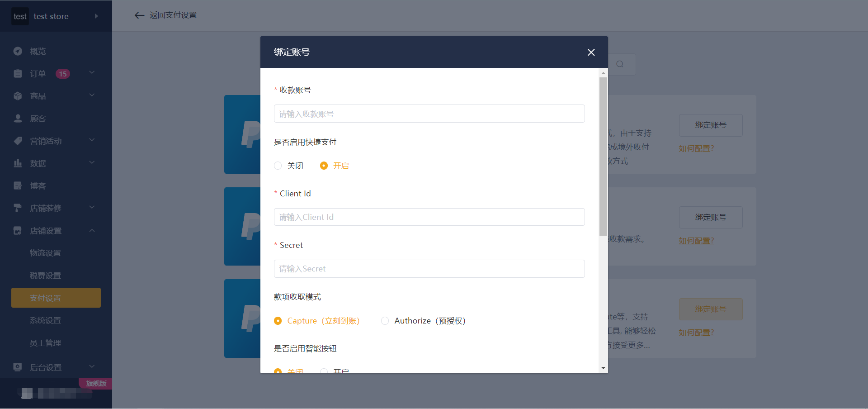
Task: Click the third PayPal logo thumbnail
Action: [x=242, y=319]
